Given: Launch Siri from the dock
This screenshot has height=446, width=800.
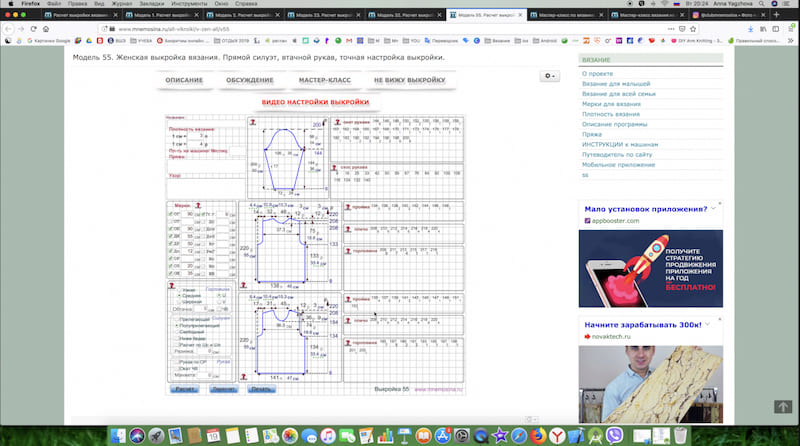Looking at the screenshot, I should [x=137, y=436].
